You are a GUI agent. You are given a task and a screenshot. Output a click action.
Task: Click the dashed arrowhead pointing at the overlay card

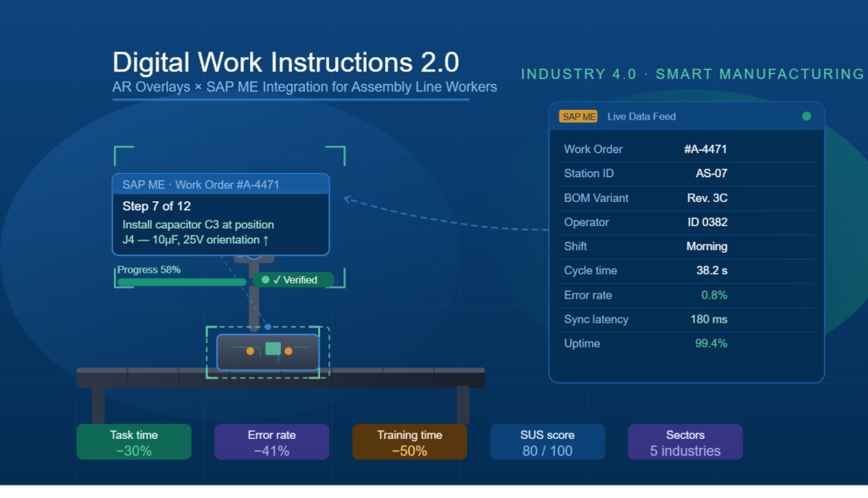click(348, 199)
